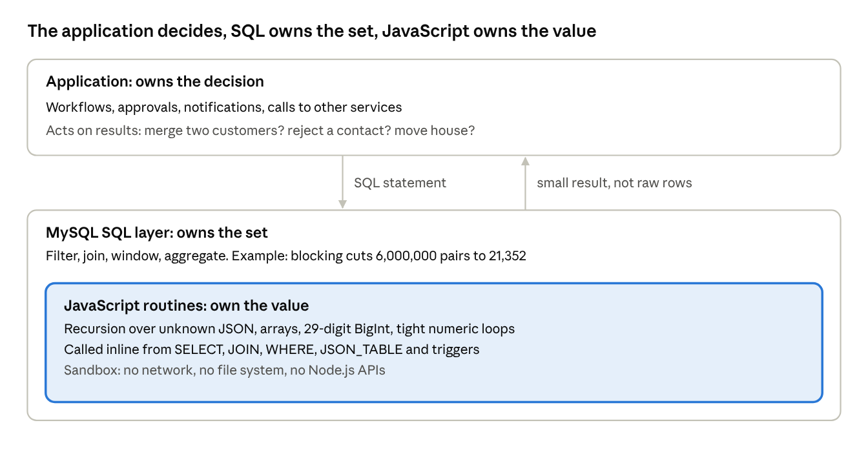Click the 'Called inline from SELECT, JOIN' line
Screen dimensions: 868x456
coord(272,350)
